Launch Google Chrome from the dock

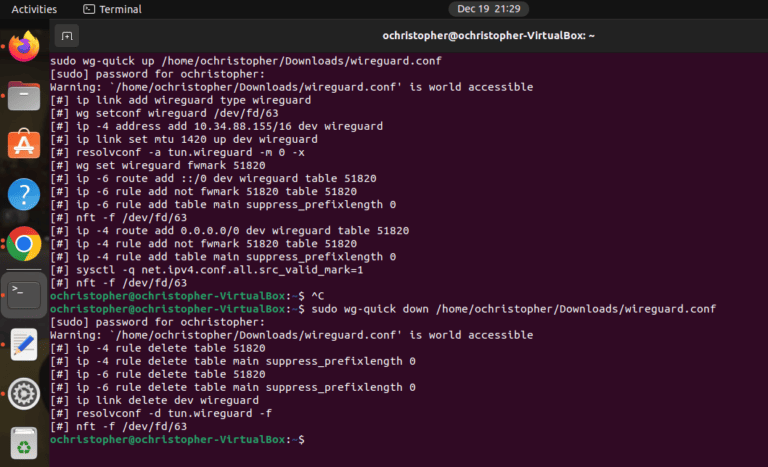[24, 243]
